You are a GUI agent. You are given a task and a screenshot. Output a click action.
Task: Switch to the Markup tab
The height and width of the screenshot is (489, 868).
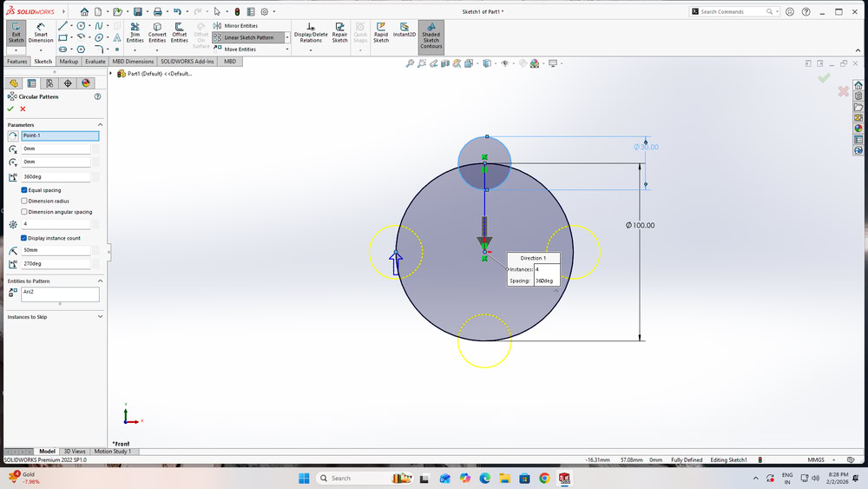(69, 62)
